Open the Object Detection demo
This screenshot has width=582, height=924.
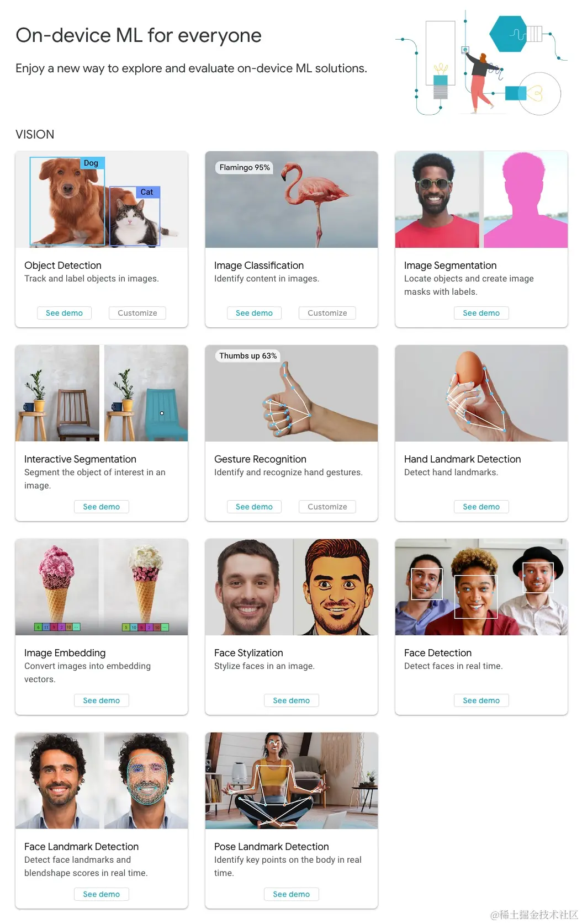pyautogui.click(x=64, y=313)
